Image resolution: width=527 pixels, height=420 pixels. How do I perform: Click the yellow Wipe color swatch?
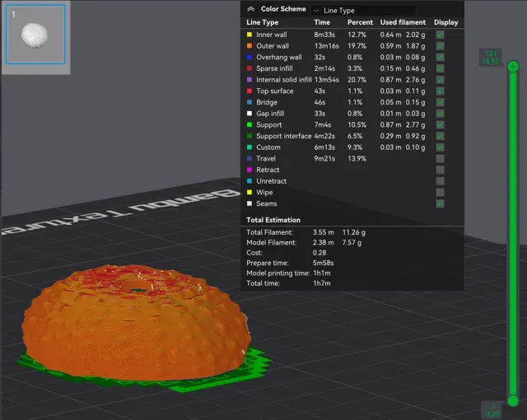coord(250,192)
